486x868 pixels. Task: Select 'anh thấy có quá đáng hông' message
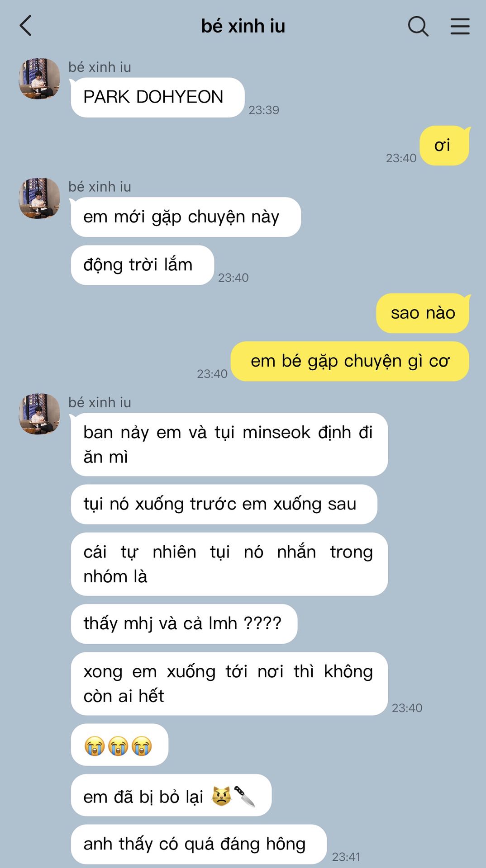point(199,844)
